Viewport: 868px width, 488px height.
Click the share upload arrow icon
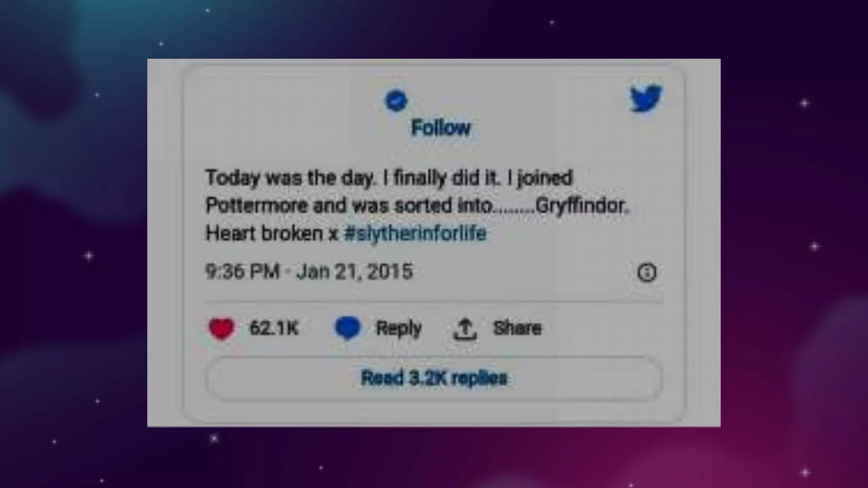(465, 329)
